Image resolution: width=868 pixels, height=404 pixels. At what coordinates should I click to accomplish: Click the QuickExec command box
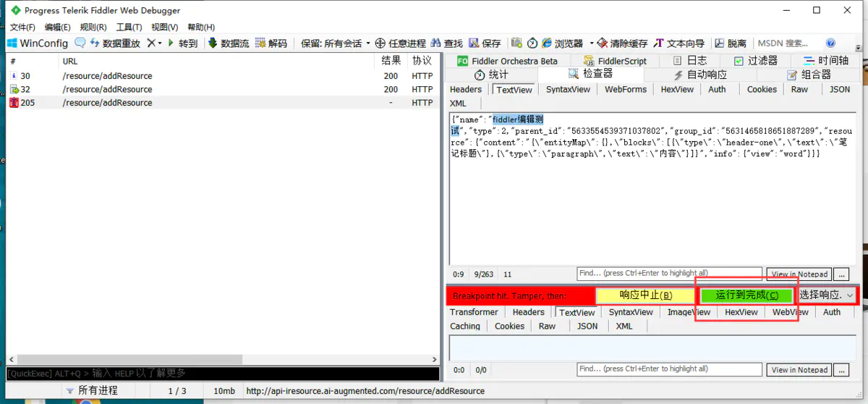point(223,374)
